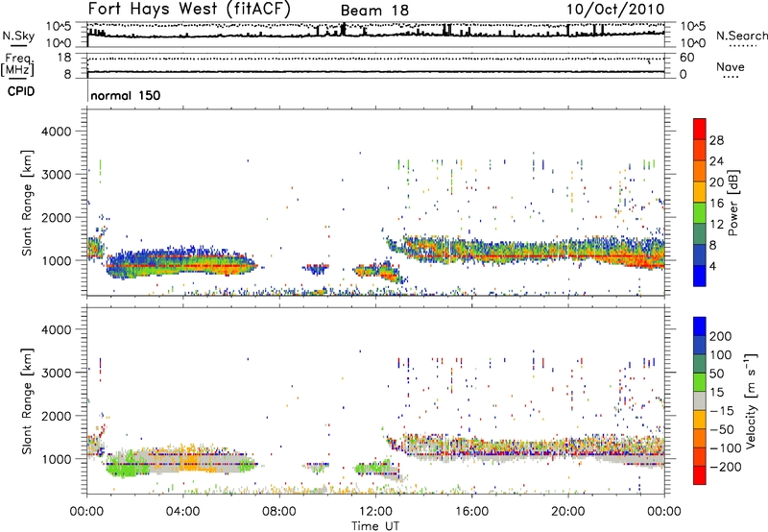The height and width of the screenshot is (532, 768).
Task: Click the "2000" tick on the velocity panel
Action: (56, 416)
